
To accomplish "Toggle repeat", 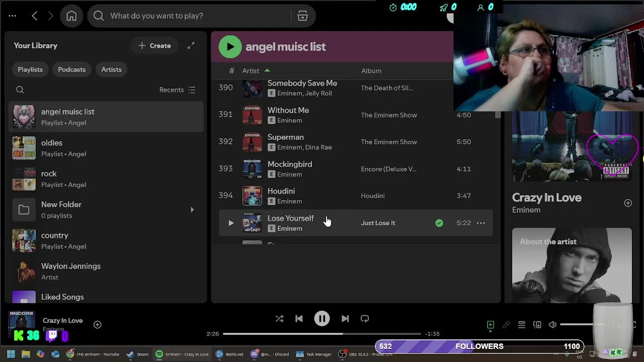I will tap(365, 319).
